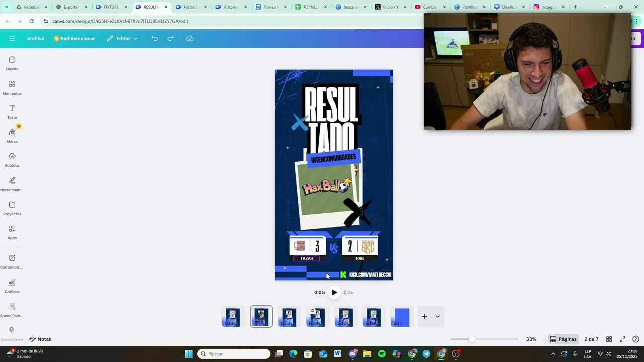Click the Redimensionar button
Viewport: 644px width, 362px height.
pos(74,38)
